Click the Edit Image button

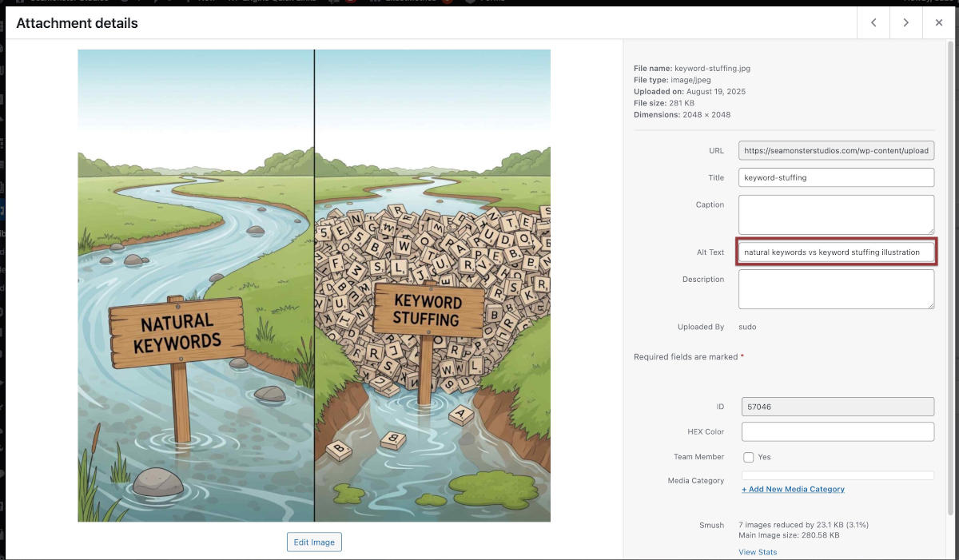[x=314, y=542]
